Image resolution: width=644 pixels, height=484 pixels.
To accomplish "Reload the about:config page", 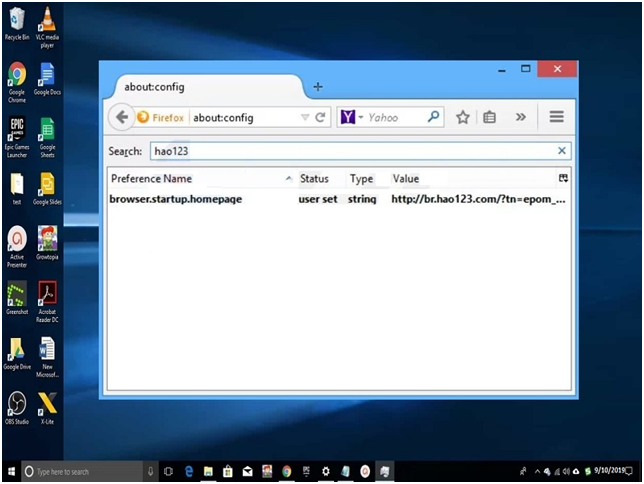I will (320, 118).
